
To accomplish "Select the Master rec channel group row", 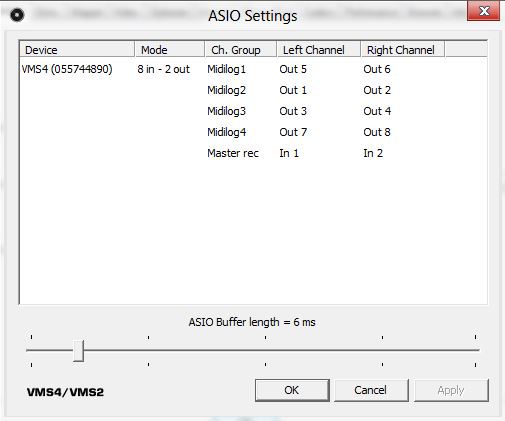I will (233, 153).
